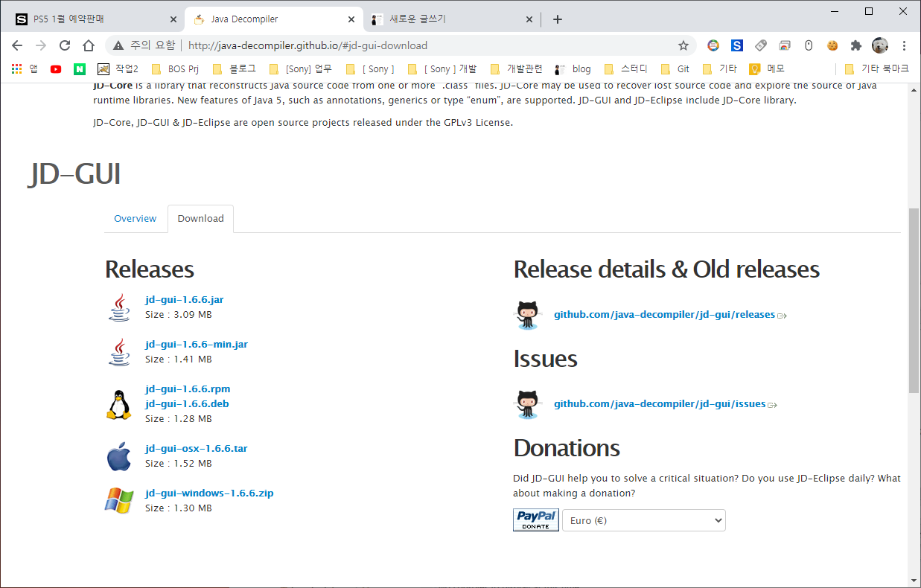Open github.com jd-gui releases link

[x=665, y=315]
